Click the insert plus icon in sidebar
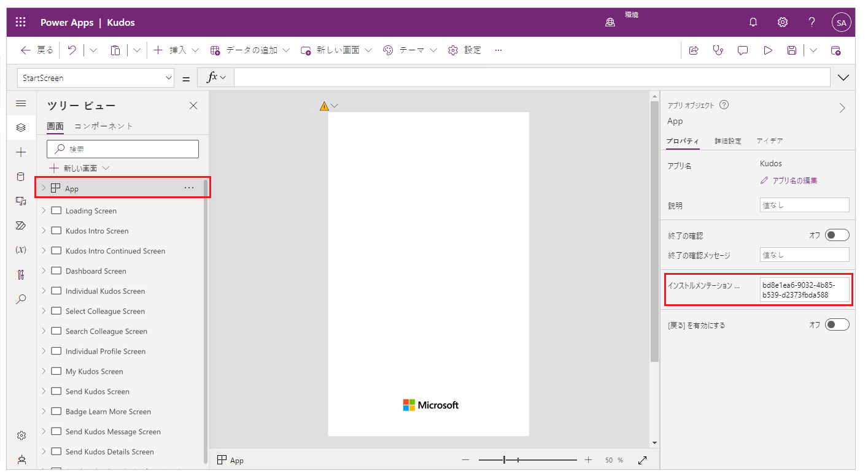This screenshot has height=476, width=868. pyautogui.click(x=21, y=152)
